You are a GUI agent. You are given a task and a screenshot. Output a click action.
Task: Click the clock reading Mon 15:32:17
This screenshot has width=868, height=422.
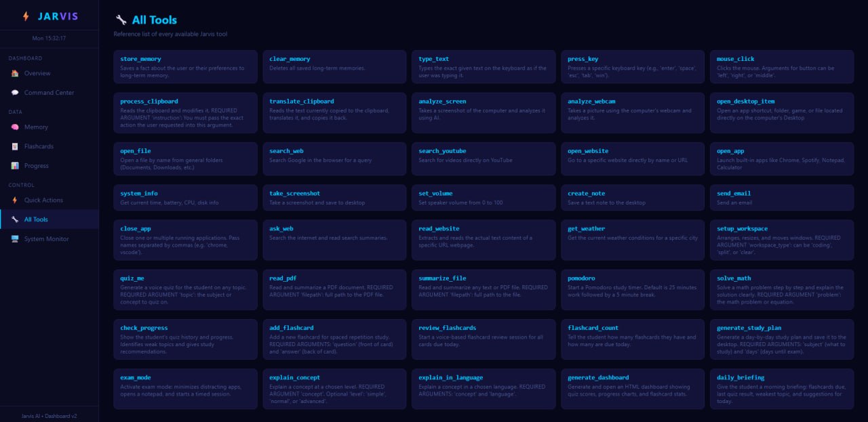tap(49, 39)
